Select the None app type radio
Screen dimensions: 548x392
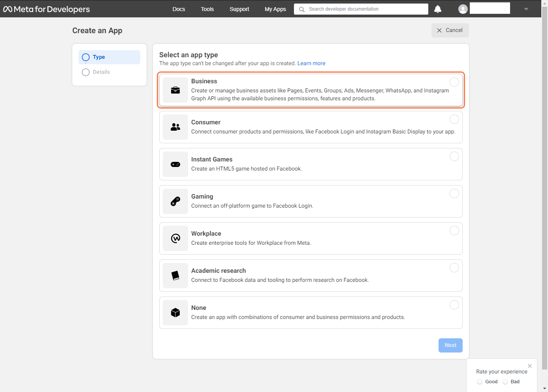[x=454, y=304]
